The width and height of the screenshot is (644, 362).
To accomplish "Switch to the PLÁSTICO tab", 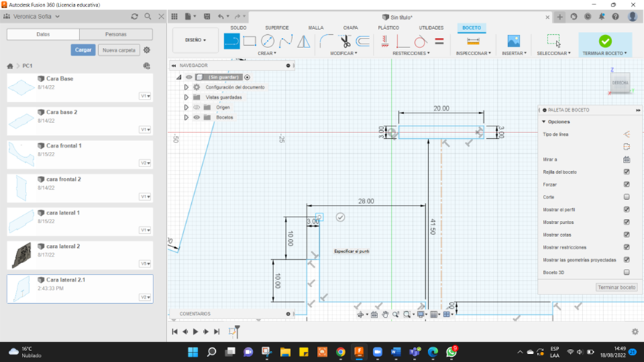I will pyautogui.click(x=388, y=28).
